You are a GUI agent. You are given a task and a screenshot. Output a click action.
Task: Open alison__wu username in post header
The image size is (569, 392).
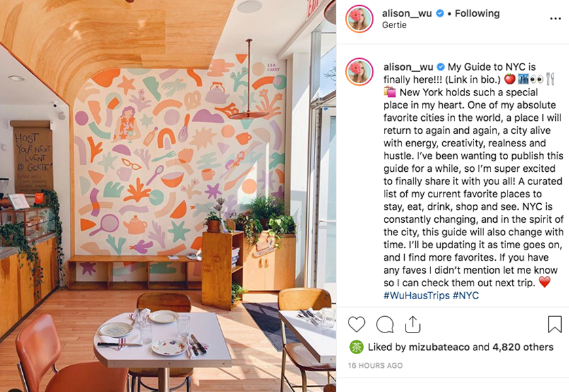coord(407,14)
